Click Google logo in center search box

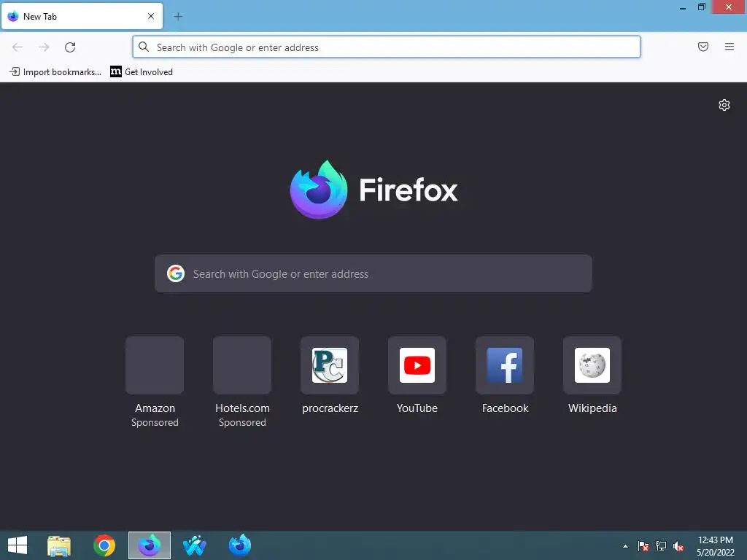pos(176,274)
